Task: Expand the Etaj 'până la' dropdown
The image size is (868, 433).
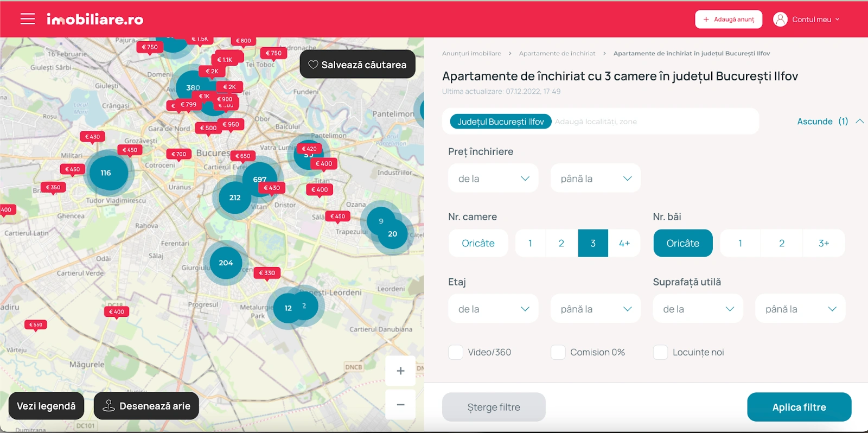Action: coord(595,309)
